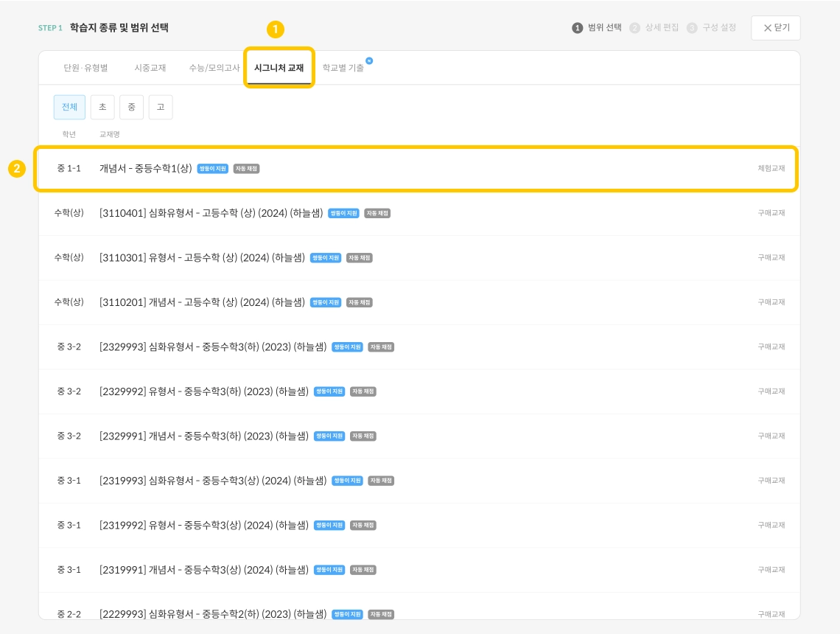Click step 2 상세 편집 indicator
This screenshot has height=634, width=840.
coord(654,28)
